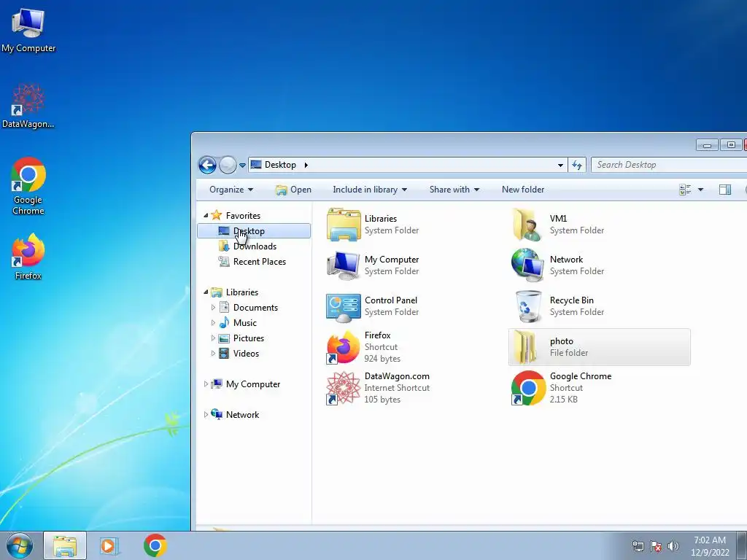
Task: Open recent pages dropdown beside nav arrows
Action: [x=242, y=166]
